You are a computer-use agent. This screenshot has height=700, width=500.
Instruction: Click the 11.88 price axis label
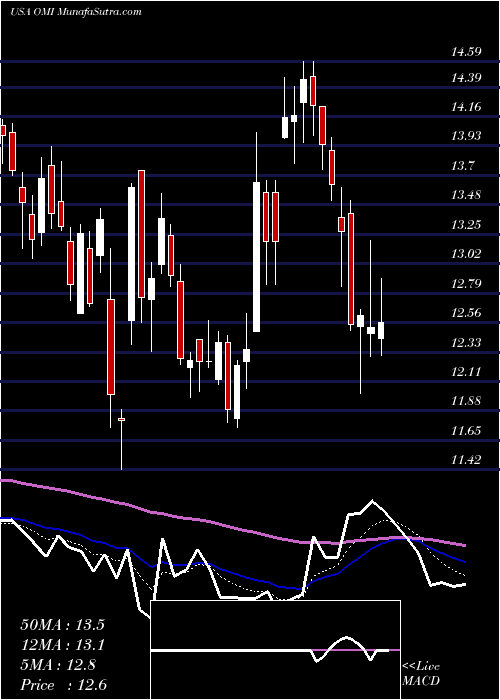[466, 401]
